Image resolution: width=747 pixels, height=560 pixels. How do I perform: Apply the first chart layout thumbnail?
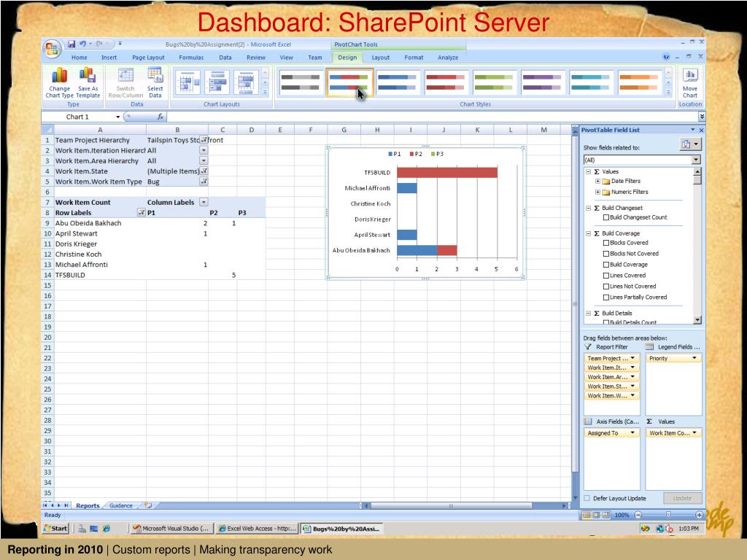(187, 82)
